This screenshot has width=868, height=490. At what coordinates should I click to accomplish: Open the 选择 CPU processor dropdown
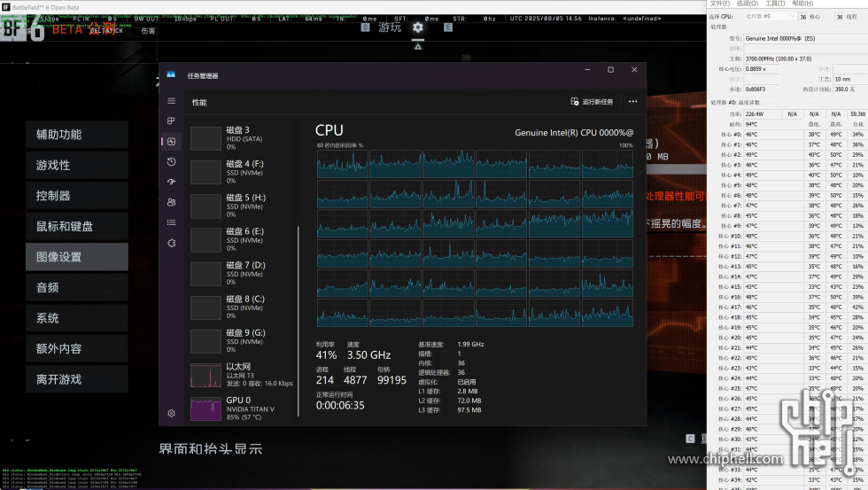click(x=770, y=17)
